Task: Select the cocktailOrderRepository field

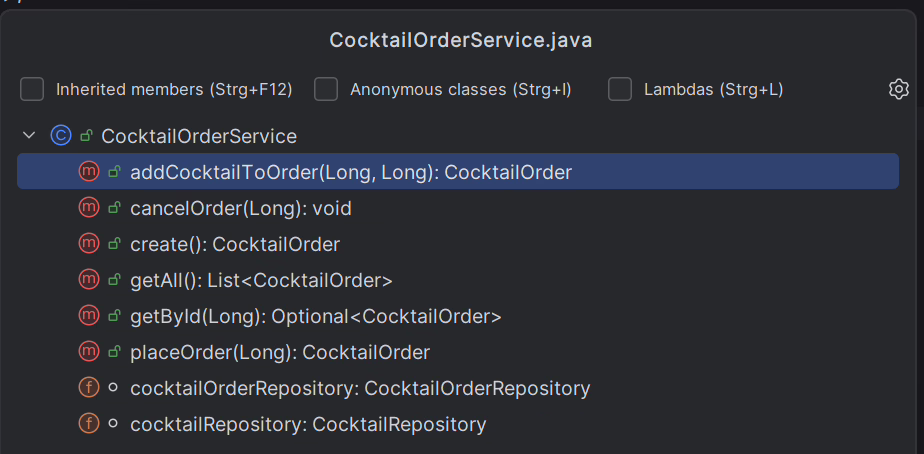Action: [360, 388]
